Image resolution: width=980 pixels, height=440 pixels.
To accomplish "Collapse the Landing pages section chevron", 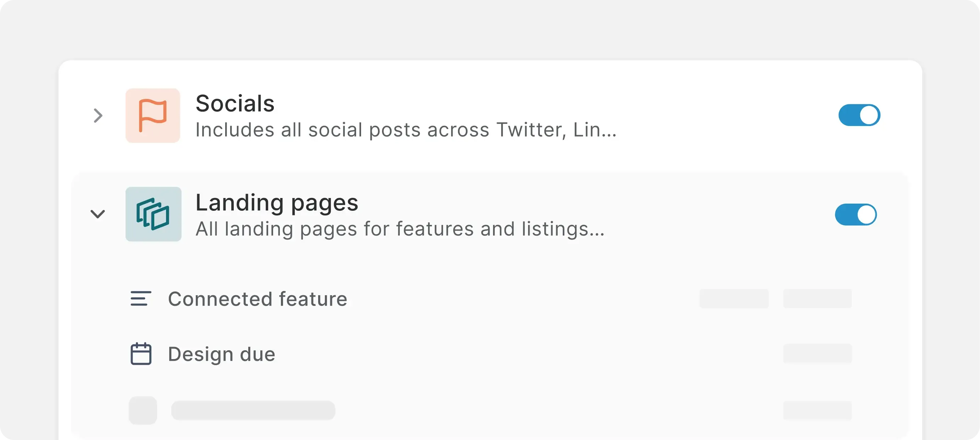I will (98, 214).
